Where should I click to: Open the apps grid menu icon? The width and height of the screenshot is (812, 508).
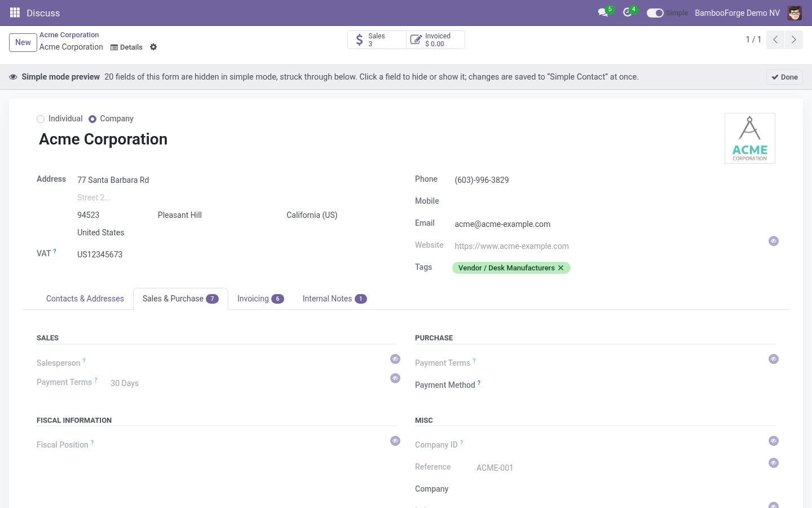tap(15, 12)
